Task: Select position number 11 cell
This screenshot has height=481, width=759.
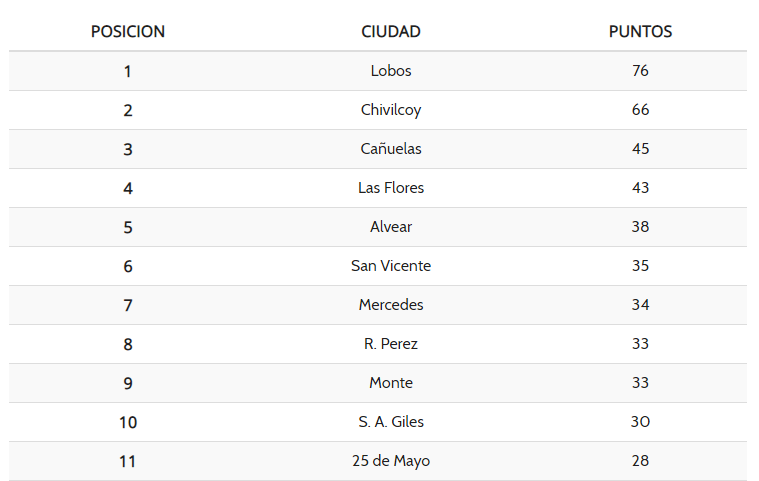Action: [x=128, y=461]
